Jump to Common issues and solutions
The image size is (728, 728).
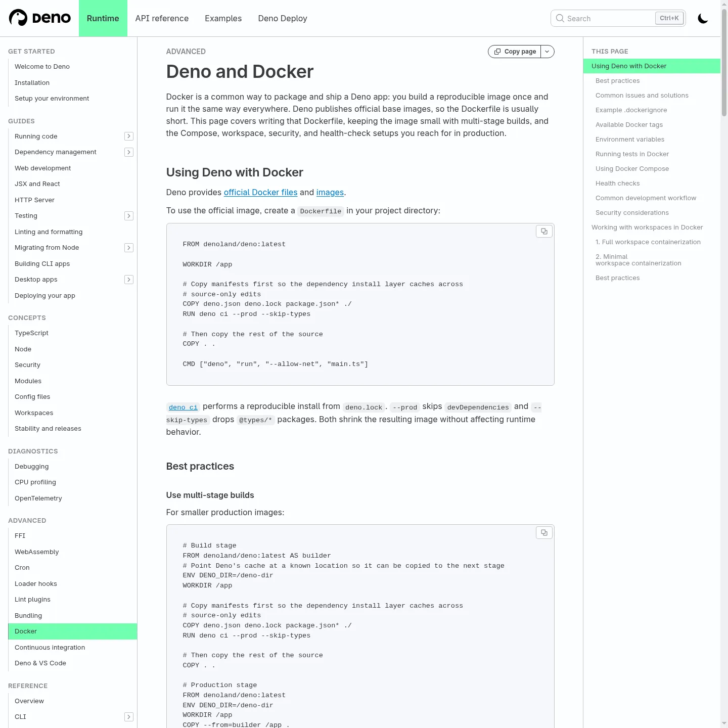(x=642, y=96)
